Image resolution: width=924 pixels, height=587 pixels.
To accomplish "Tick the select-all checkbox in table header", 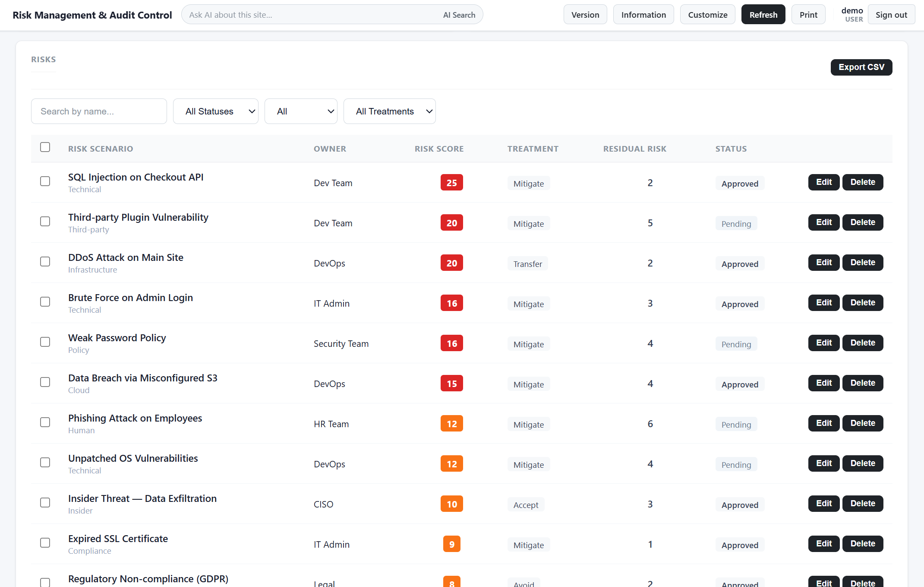I will 45,147.
